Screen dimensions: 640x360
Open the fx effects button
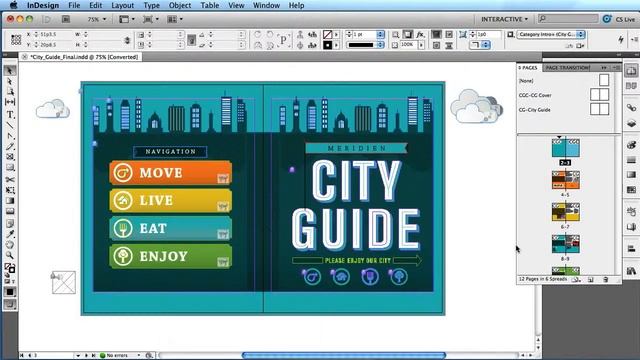pyautogui.click(x=420, y=34)
